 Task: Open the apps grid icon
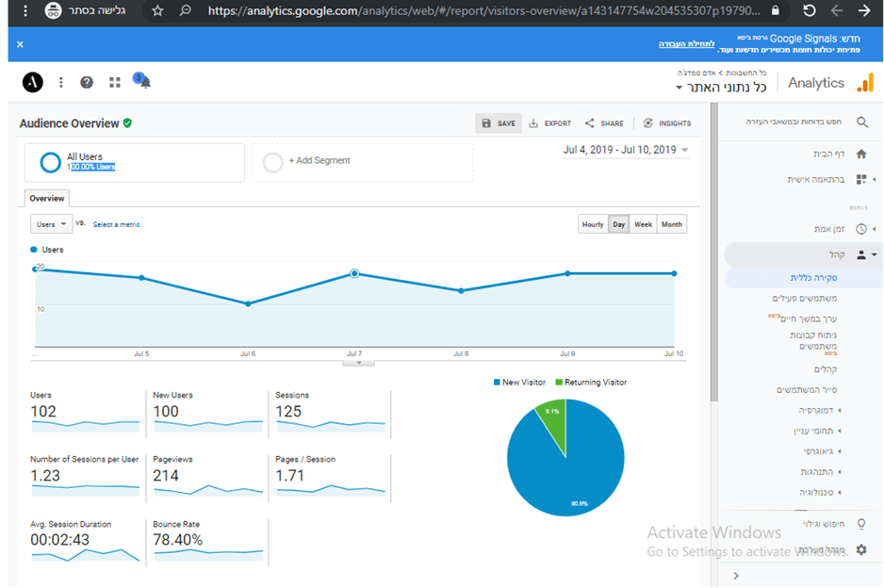115,83
